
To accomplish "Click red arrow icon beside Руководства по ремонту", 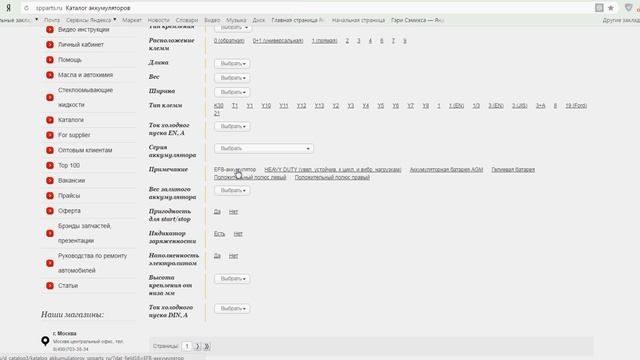I will (50, 263).
